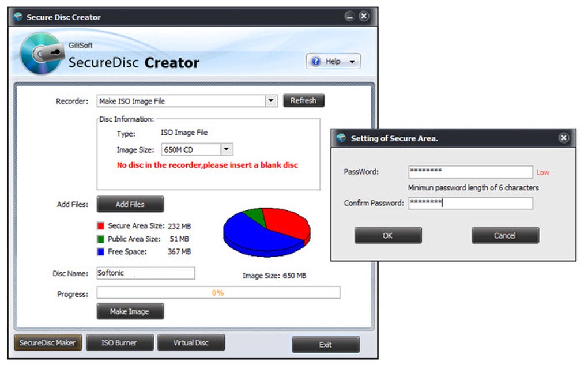This screenshot has height=373, width=588.
Task: Click the 'Public Area Size: 51 MB' text
Action: [149, 239]
